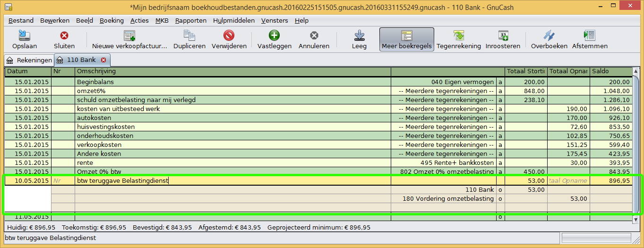Click the Sluiten toolbar icon
644x248 pixels.
[x=64, y=35]
